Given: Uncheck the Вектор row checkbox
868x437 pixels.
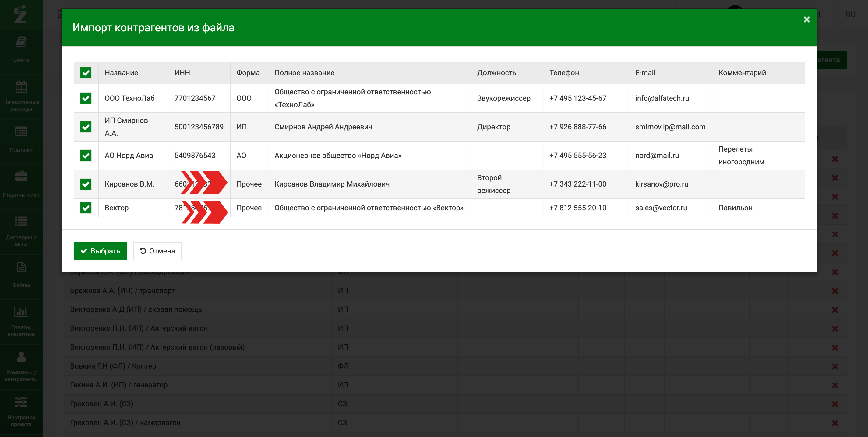Looking at the screenshot, I should pyautogui.click(x=86, y=208).
